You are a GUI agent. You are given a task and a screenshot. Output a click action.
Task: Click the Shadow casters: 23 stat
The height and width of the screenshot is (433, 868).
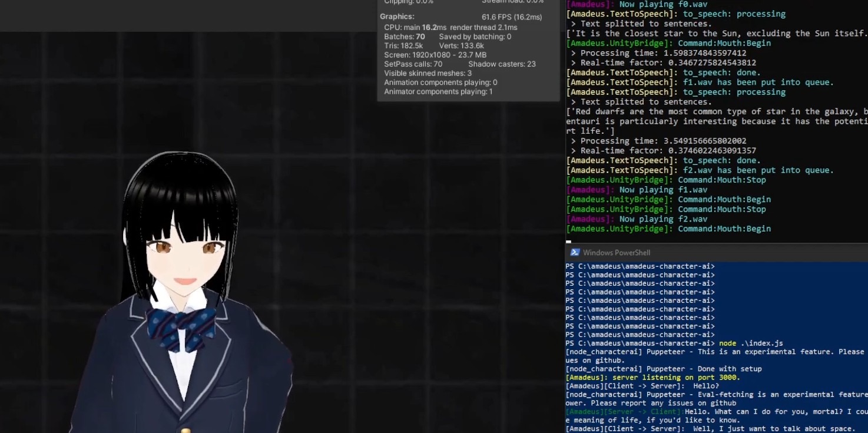(502, 64)
